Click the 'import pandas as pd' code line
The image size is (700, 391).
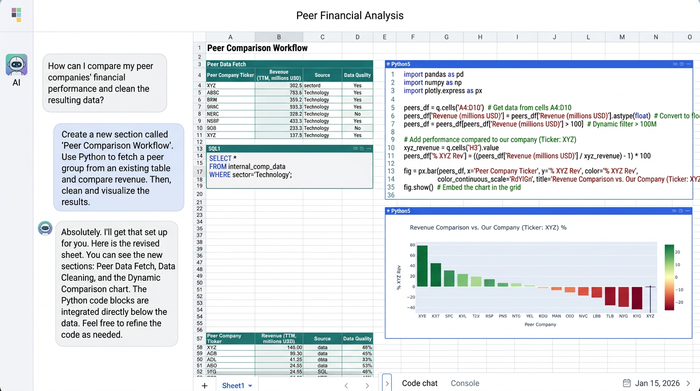(x=433, y=75)
